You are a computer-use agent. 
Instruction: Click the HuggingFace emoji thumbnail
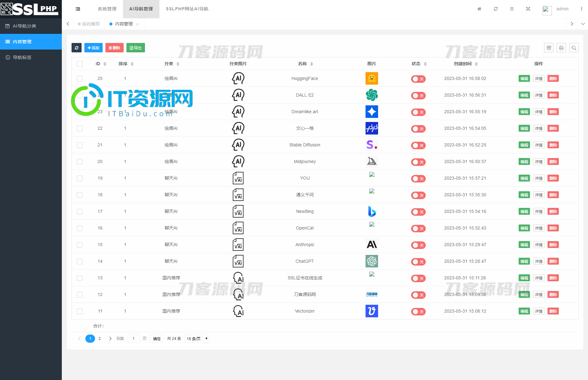tap(372, 78)
